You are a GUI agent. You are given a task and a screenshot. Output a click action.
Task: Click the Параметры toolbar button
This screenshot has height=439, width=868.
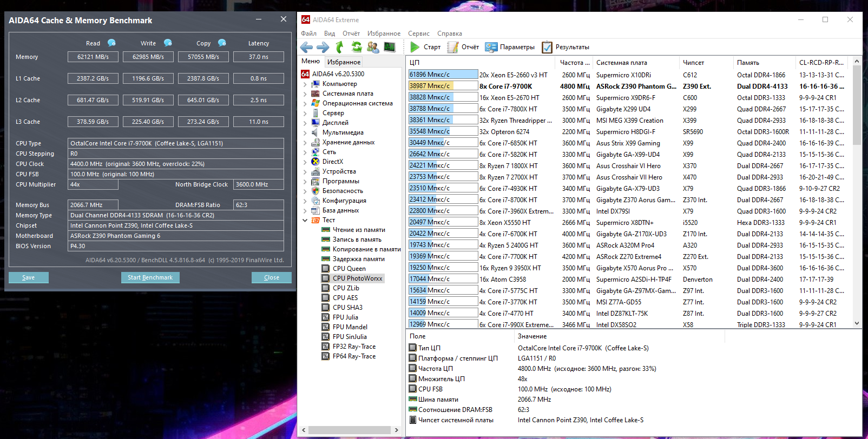point(510,47)
